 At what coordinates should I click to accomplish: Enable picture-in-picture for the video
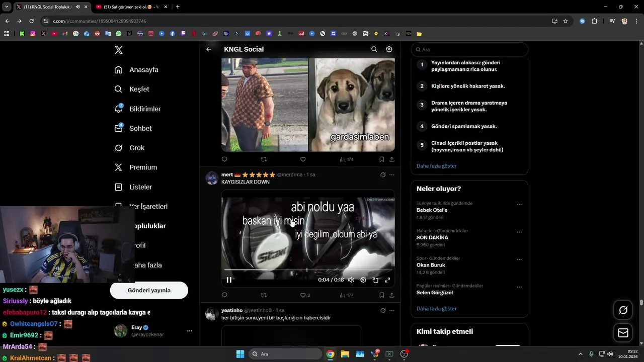click(x=375, y=280)
